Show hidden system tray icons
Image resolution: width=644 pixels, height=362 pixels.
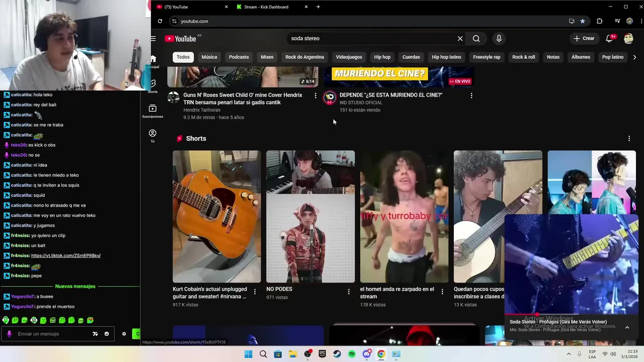[x=569, y=354]
